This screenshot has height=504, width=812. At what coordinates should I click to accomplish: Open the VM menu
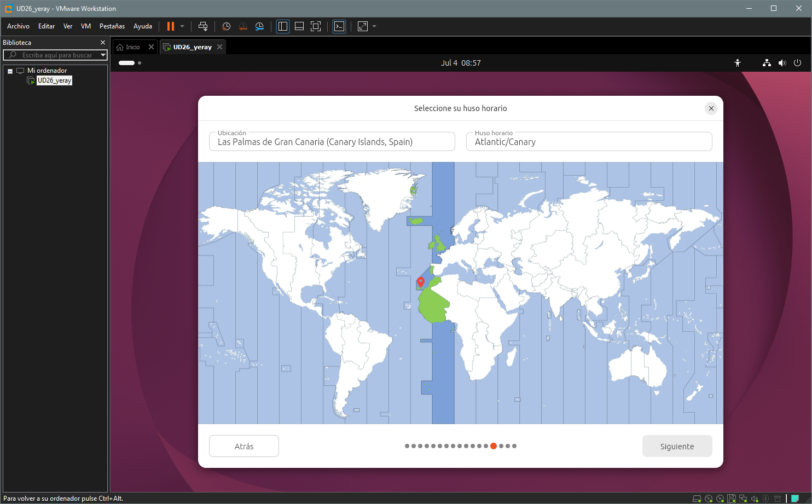[86, 26]
